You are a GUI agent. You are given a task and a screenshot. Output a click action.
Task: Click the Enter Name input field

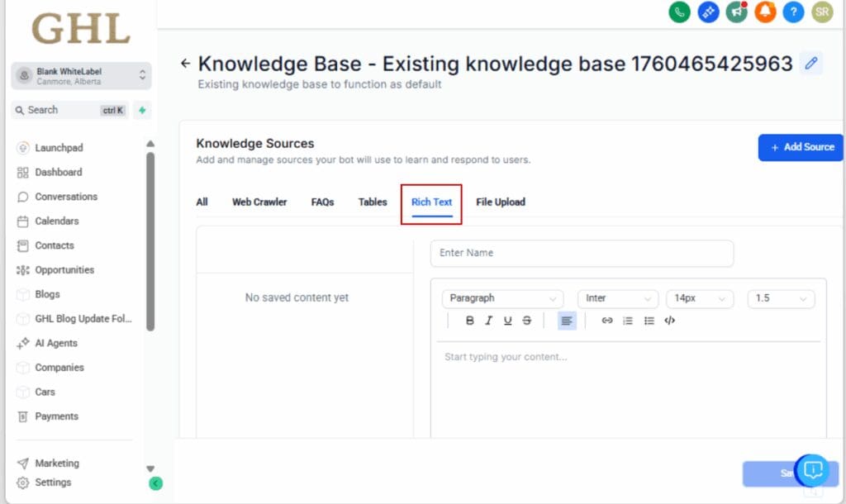582,253
